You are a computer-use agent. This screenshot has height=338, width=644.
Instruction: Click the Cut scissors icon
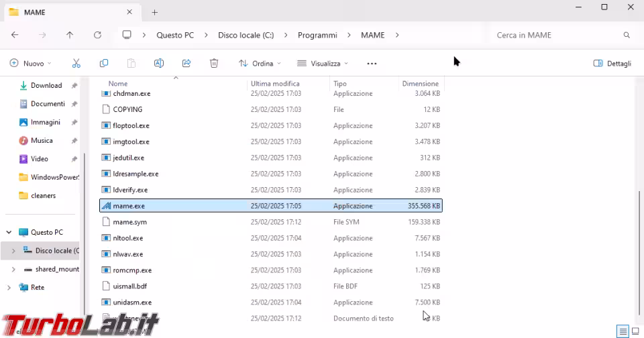(x=76, y=63)
